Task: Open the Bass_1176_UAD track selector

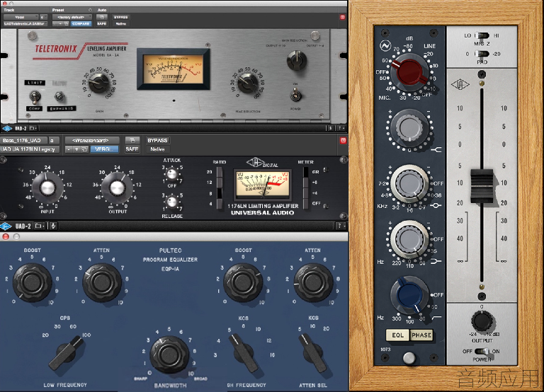Action: 23,140
